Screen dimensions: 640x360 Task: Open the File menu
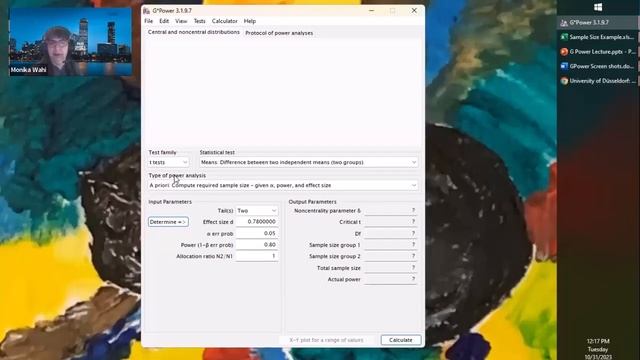(x=149, y=21)
